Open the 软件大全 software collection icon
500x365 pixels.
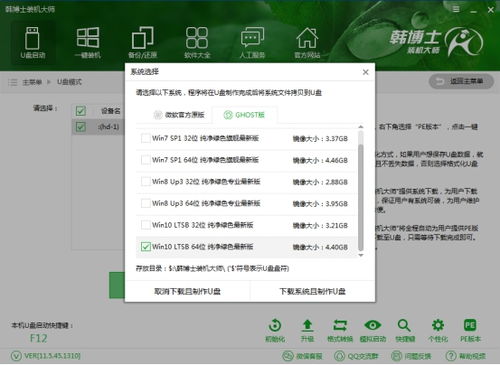tap(197, 38)
